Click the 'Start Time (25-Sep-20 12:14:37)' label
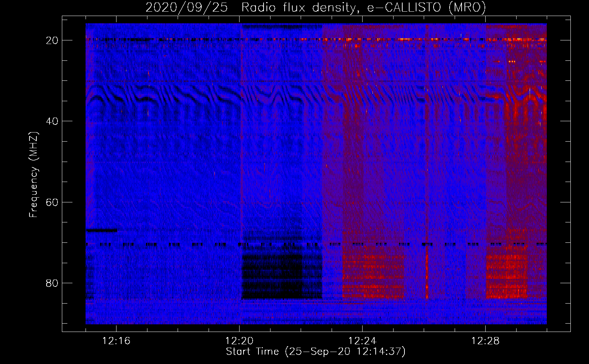 (316, 352)
